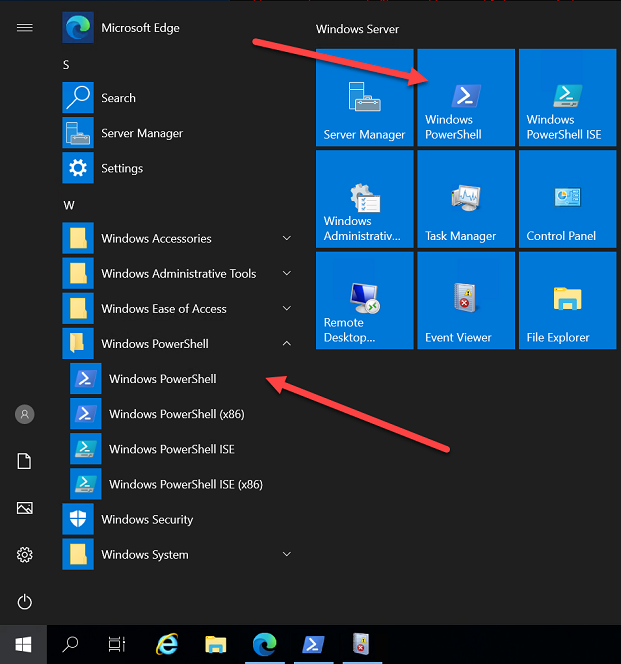Image resolution: width=621 pixels, height=664 pixels.
Task: Expand the Windows Administrative Tools chevron
Action: pyautogui.click(x=287, y=273)
